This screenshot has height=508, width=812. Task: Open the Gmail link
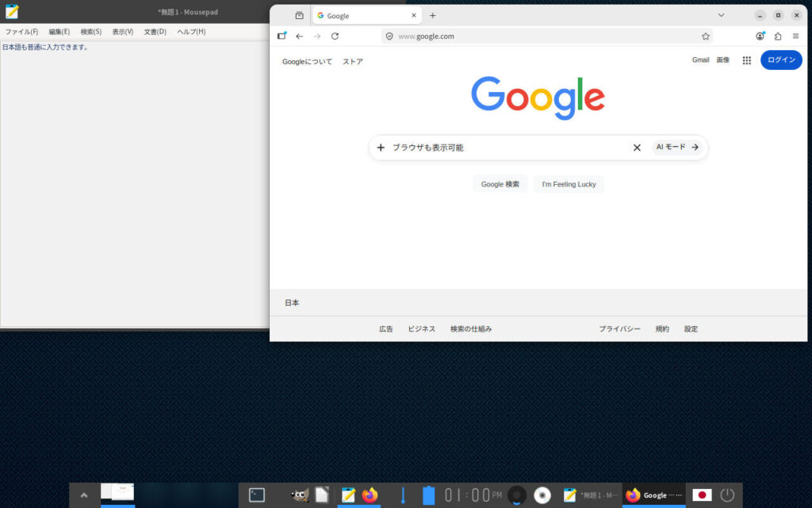click(x=700, y=60)
